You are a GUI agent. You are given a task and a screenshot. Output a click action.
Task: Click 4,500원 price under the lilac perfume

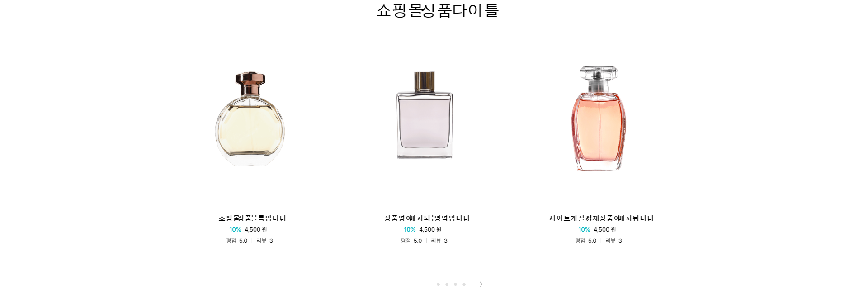(430, 230)
